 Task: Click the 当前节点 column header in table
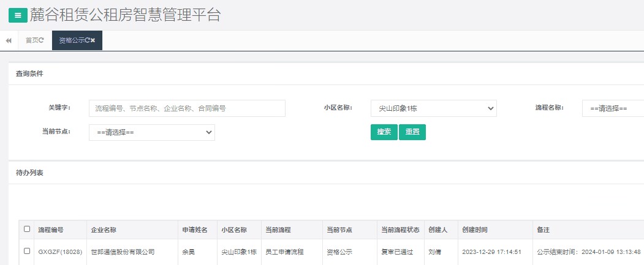click(339, 230)
